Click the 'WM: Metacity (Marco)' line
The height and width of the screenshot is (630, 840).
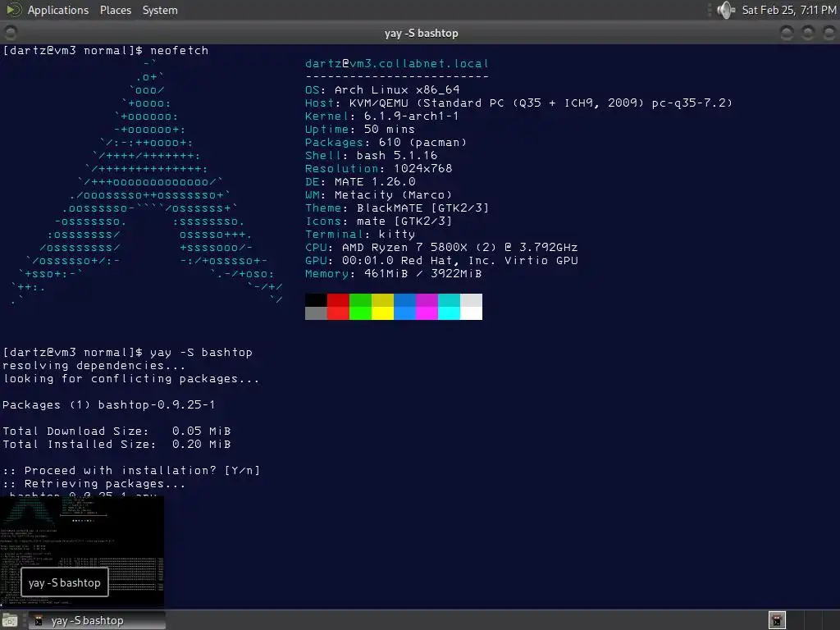click(378, 194)
